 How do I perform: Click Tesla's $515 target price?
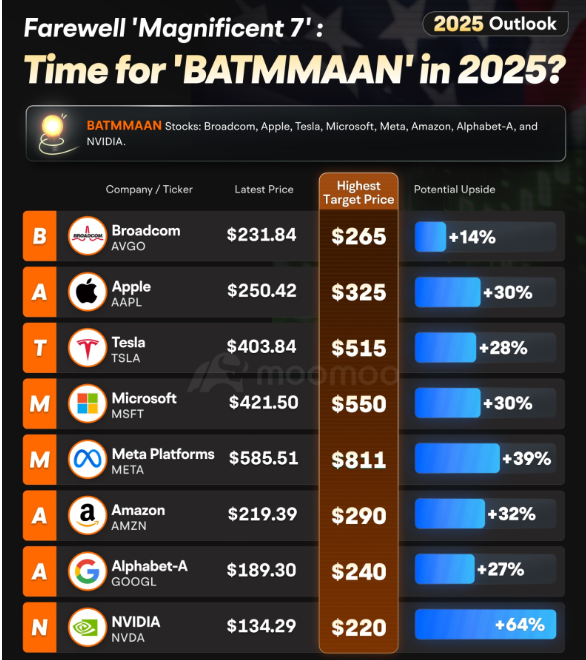[359, 348]
